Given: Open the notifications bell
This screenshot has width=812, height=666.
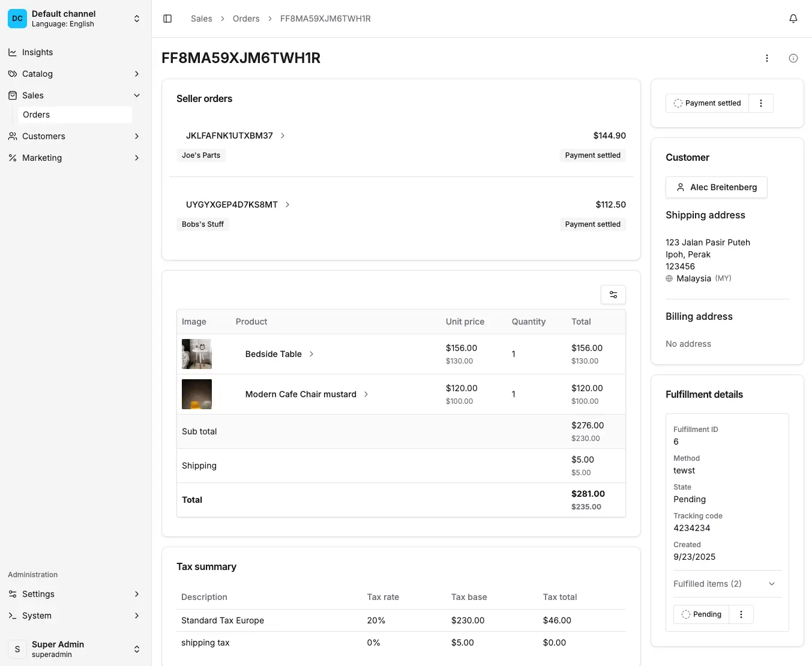Looking at the screenshot, I should point(793,19).
